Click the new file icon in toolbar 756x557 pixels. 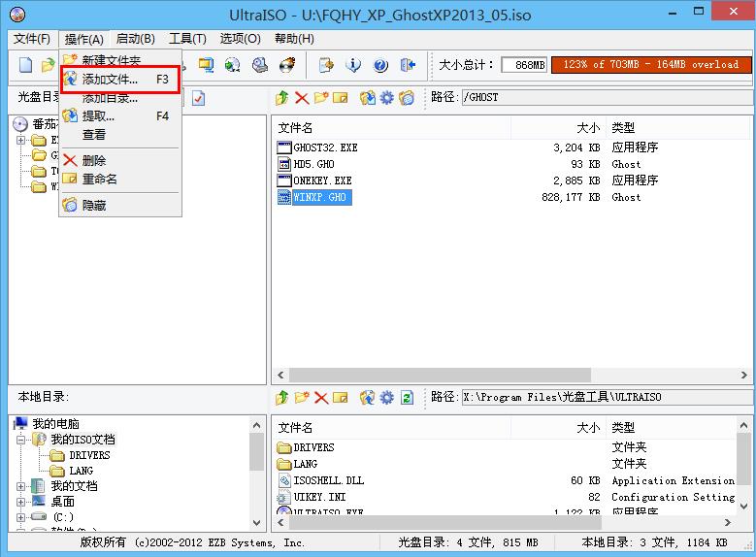26,65
